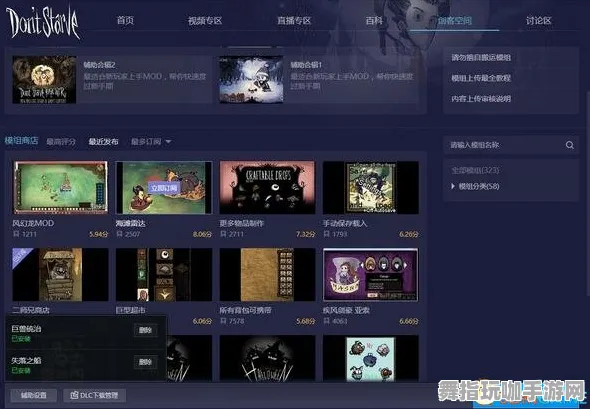Select the 失落之船 DLC name
Viewport: 590px width, 409px height.
26,360
